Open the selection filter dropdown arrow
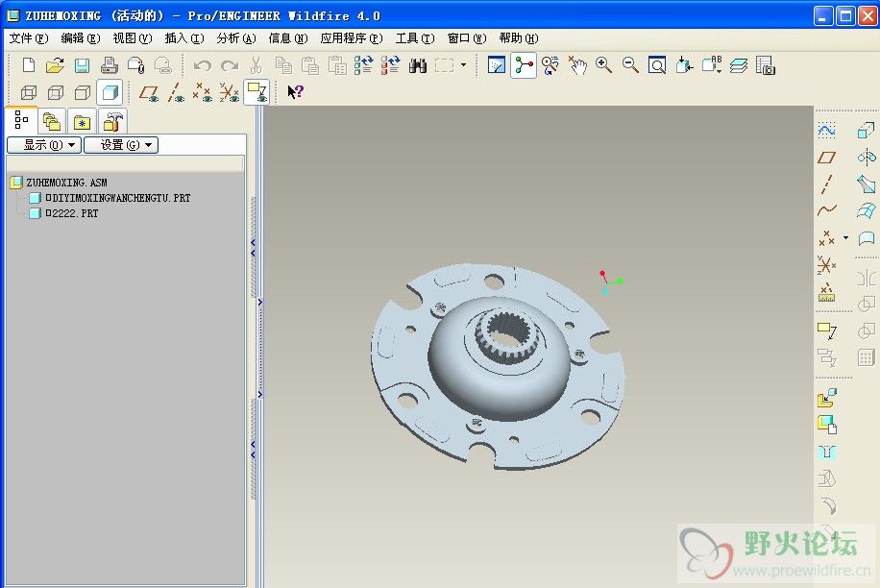The image size is (880, 588). [464, 65]
